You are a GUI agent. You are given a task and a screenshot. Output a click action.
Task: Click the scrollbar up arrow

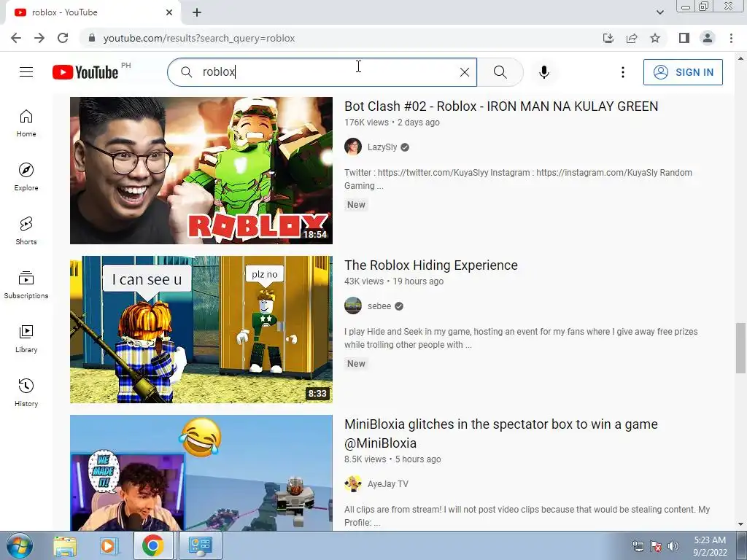tap(740, 58)
